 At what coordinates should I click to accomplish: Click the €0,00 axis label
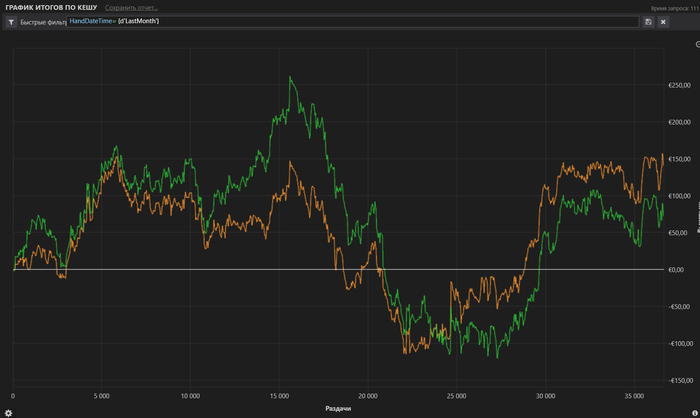(676, 269)
